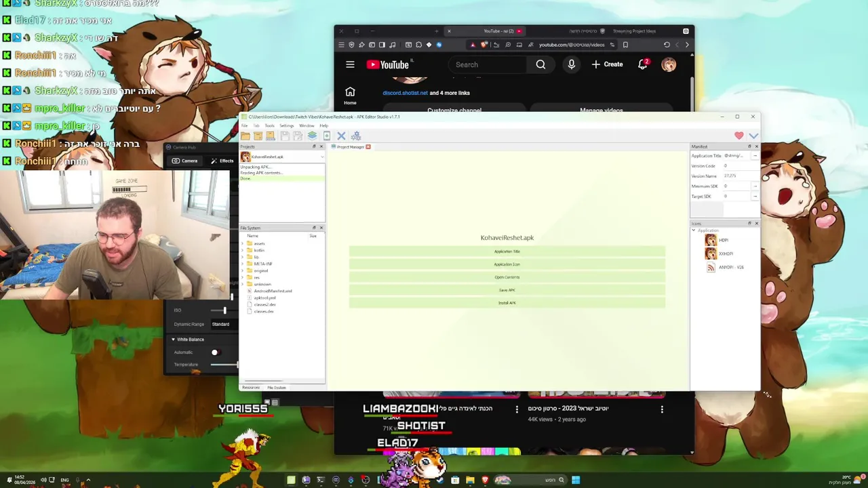Click the XXHDPI application icon entry
The image size is (868, 488).
coord(719,253)
